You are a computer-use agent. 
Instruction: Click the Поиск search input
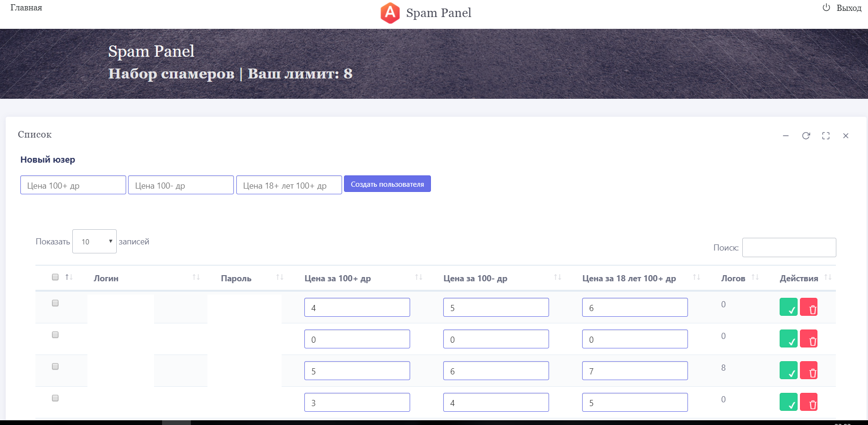[x=789, y=247]
